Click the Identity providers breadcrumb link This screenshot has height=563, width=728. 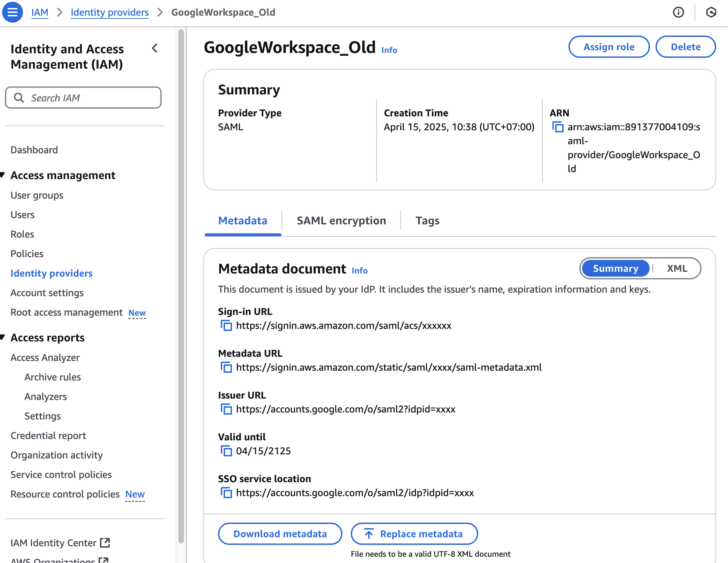(x=110, y=12)
